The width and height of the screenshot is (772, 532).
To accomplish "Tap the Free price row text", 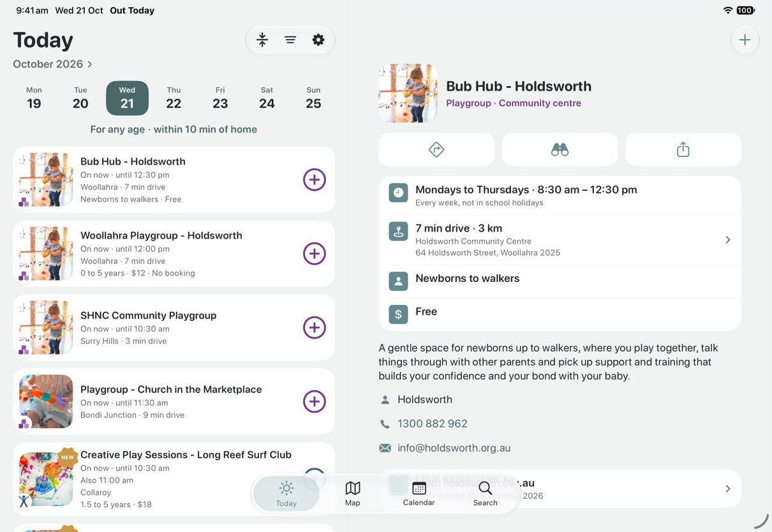I will (x=426, y=311).
